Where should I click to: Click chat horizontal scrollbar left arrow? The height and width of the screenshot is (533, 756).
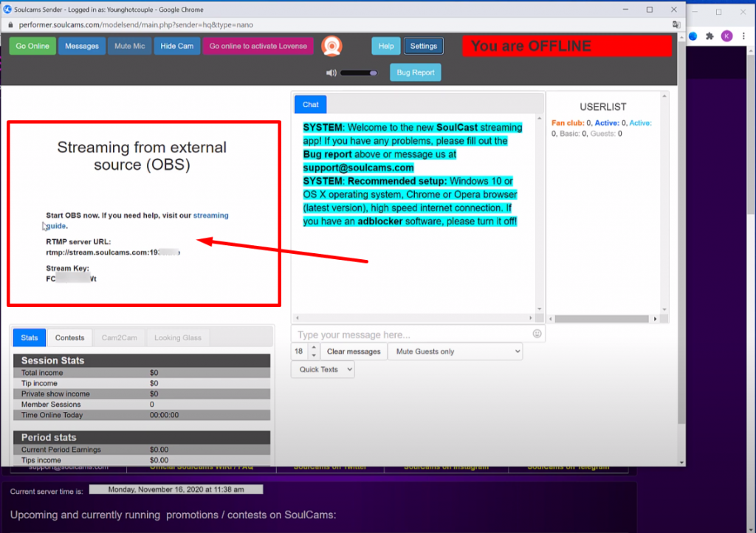pyautogui.click(x=298, y=318)
